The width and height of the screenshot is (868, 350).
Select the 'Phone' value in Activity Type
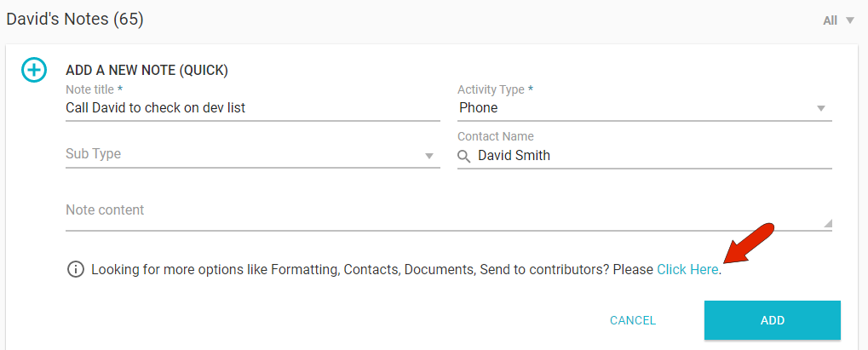pos(479,108)
